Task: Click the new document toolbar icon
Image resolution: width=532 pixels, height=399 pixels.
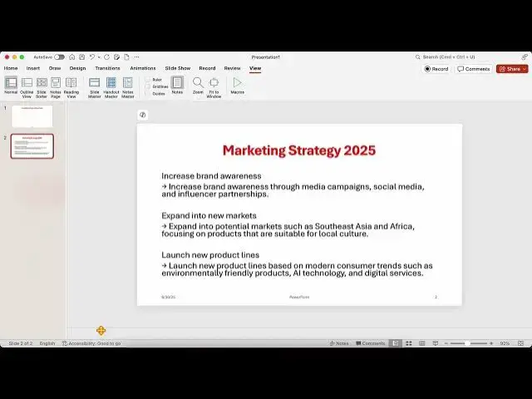Action: (x=126, y=57)
